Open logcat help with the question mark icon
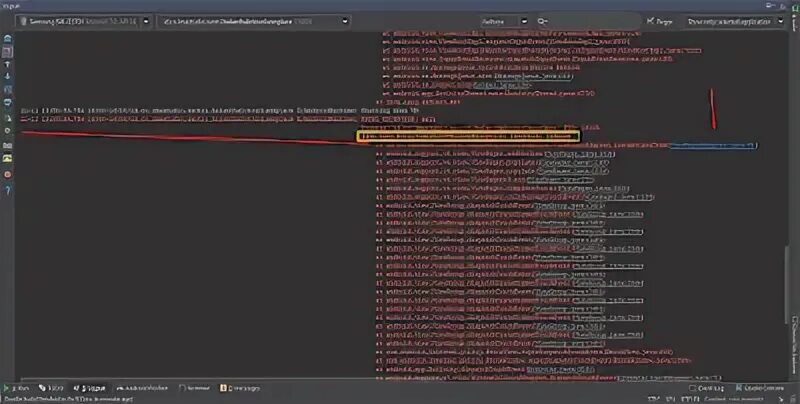This screenshot has width=800, height=404. click(7, 190)
